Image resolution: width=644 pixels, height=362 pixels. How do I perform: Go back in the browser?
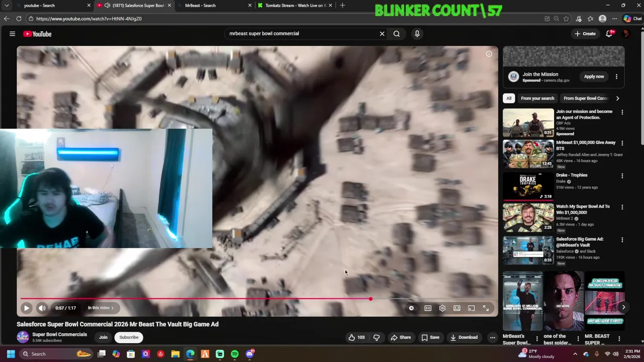click(7, 19)
